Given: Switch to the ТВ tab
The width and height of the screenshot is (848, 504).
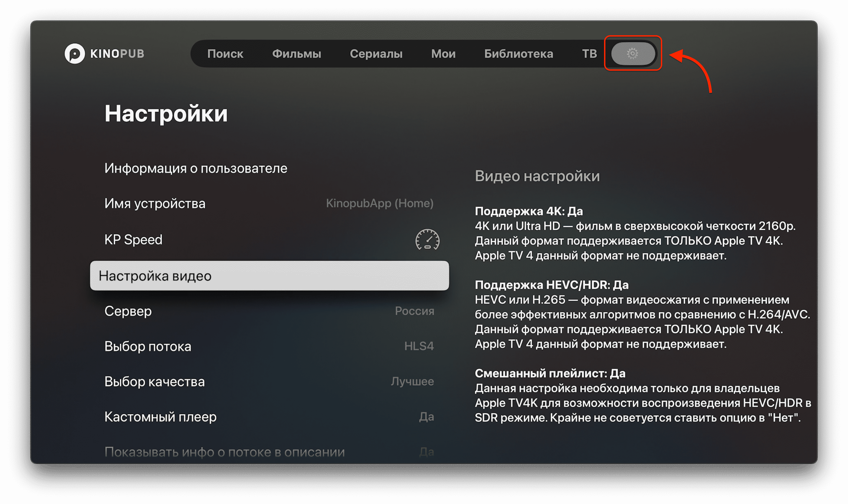Looking at the screenshot, I should [x=590, y=54].
